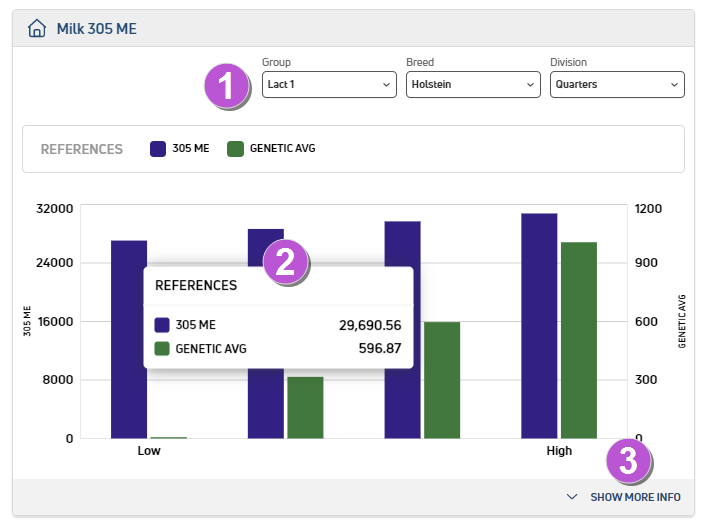Image resolution: width=702 pixels, height=525 pixels.
Task: Toggle the 305 ME series in the legend
Action: (180, 149)
